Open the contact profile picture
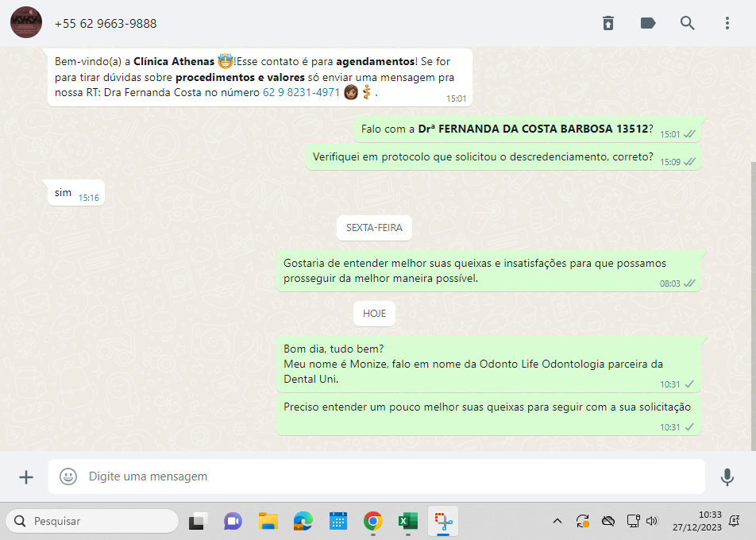 26,23
